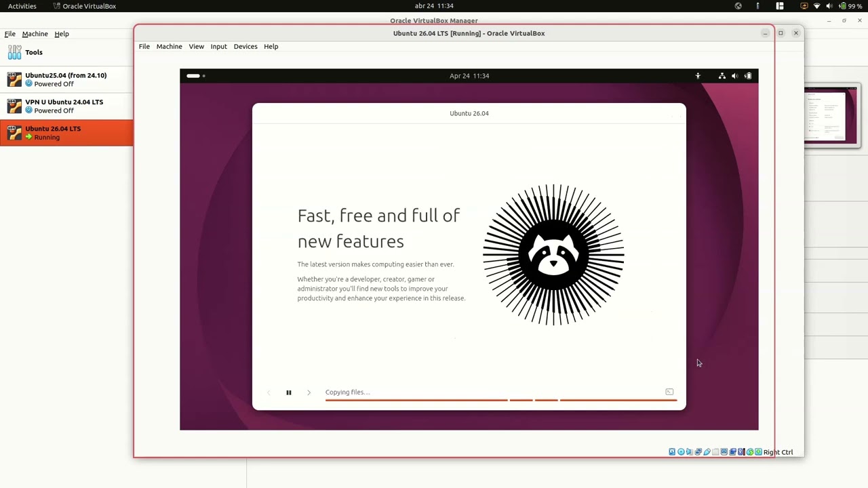
Task: Click VPN U Ubuntu VM's OS icon
Action: (x=14, y=106)
